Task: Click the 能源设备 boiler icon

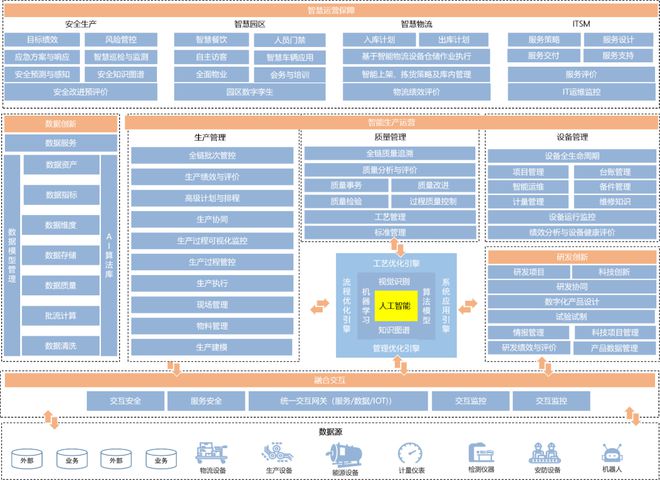Action: (344, 455)
